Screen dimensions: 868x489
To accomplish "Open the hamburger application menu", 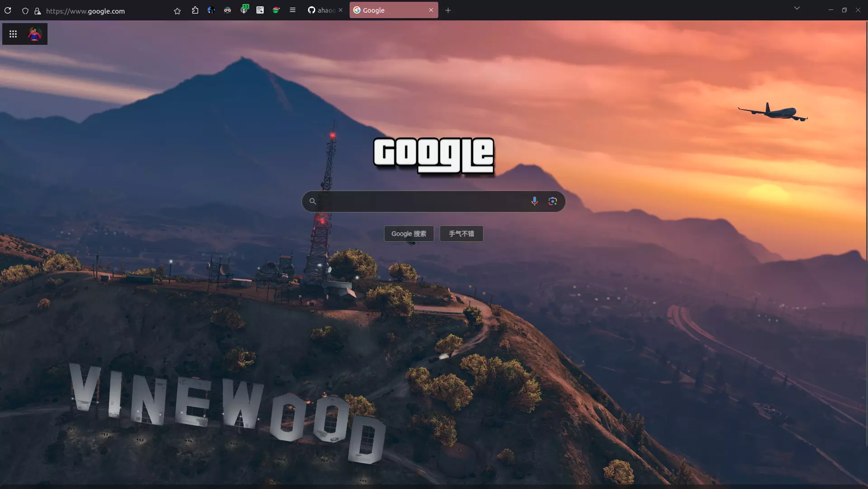I will [x=293, y=10].
